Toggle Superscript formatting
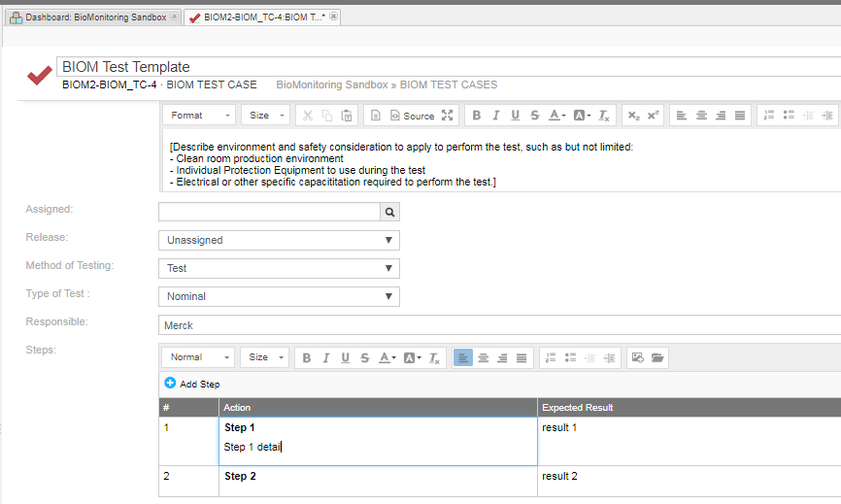The image size is (841, 504). pyautogui.click(x=653, y=116)
